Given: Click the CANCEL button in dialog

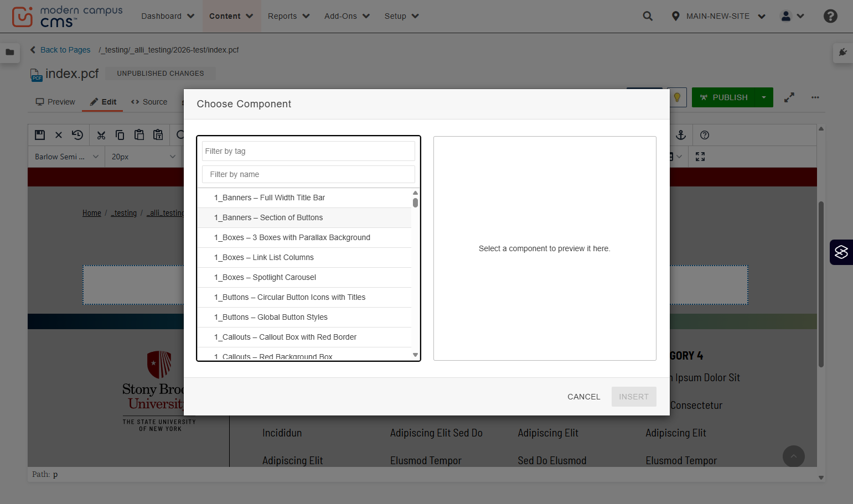Looking at the screenshot, I should click(584, 397).
